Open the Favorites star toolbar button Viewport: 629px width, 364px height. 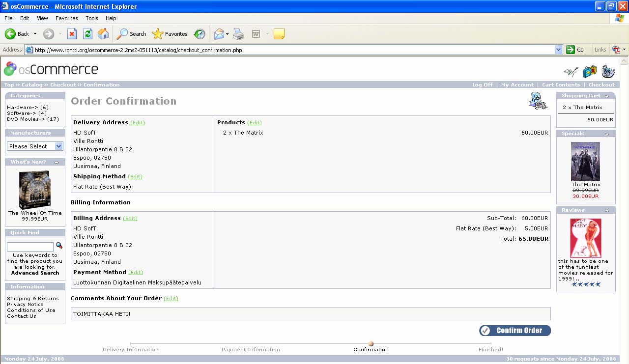pyautogui.click(x=170, y=34)
